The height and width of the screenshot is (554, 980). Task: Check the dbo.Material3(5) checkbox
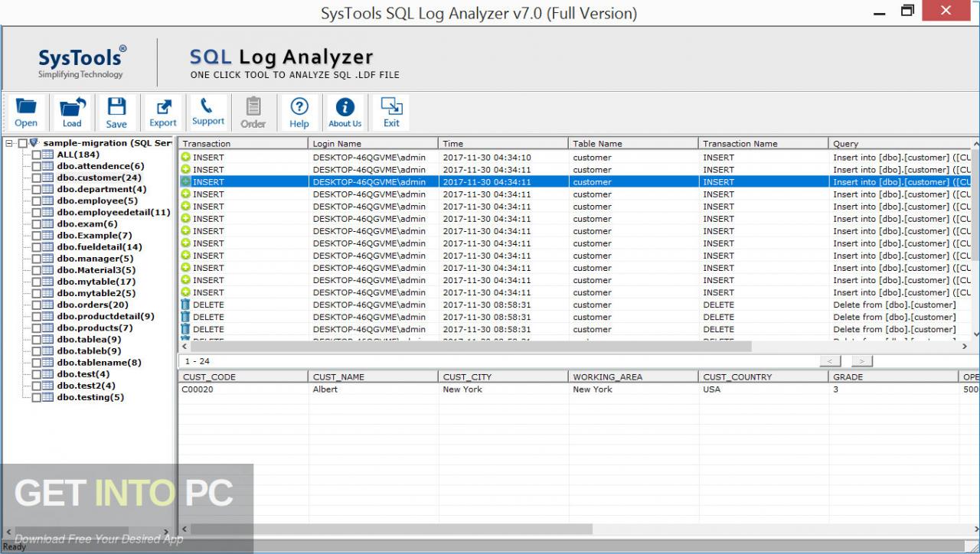pyautogui.click(x=36, y=270)
